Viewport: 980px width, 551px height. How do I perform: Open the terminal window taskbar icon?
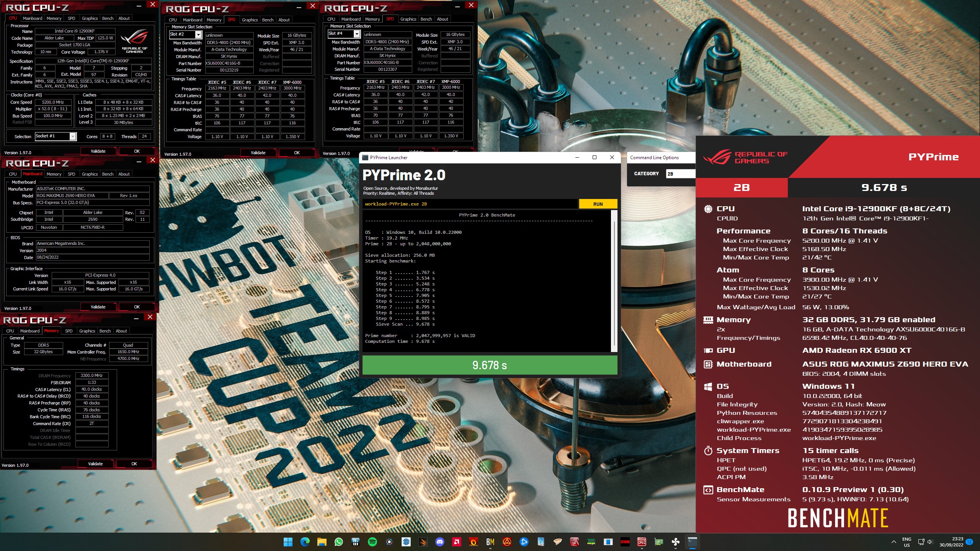pyautogui.click(x=692, y=542)
